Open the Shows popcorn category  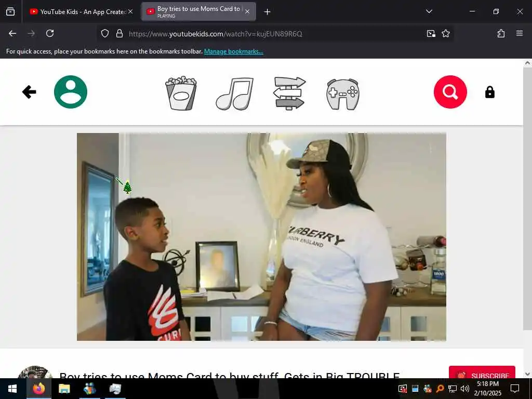coord(181,93)
